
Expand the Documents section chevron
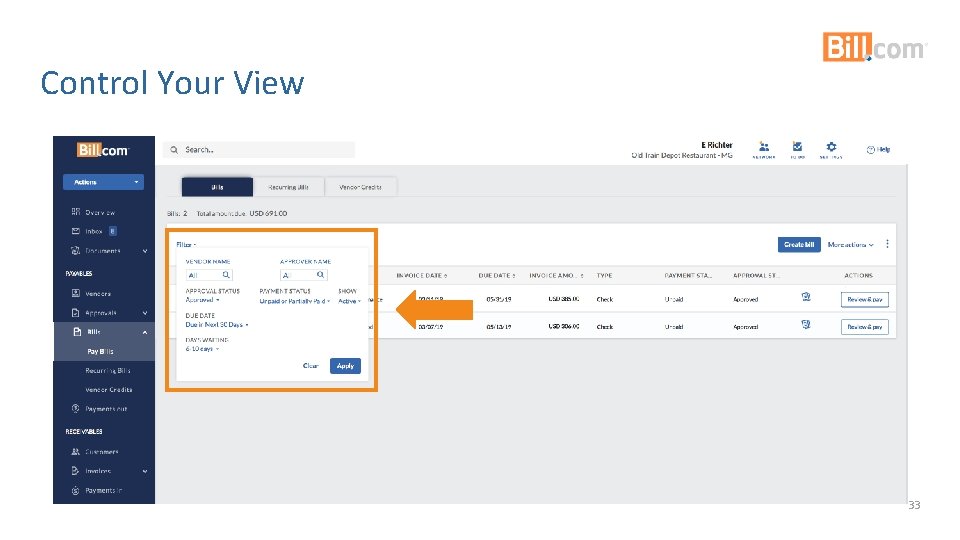pos(145,251)
